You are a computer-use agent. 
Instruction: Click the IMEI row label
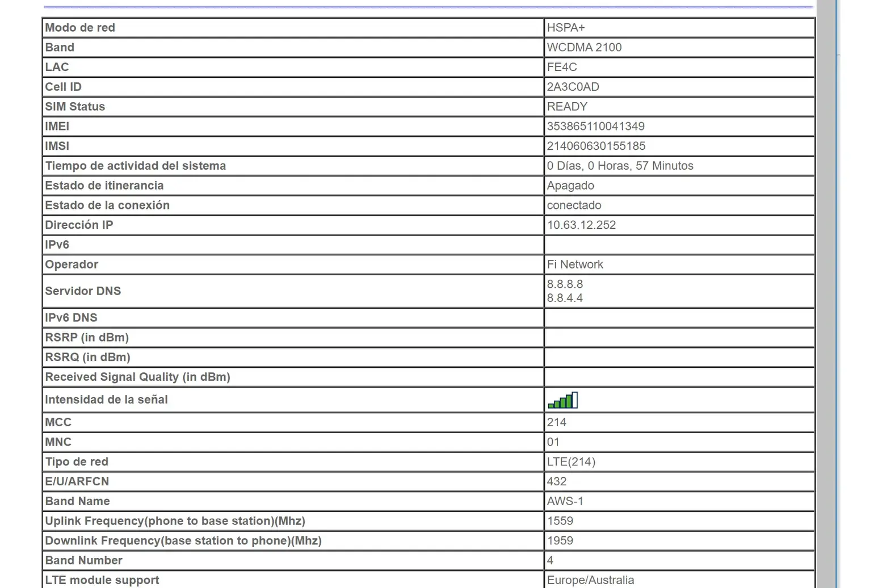click(57, 127)
